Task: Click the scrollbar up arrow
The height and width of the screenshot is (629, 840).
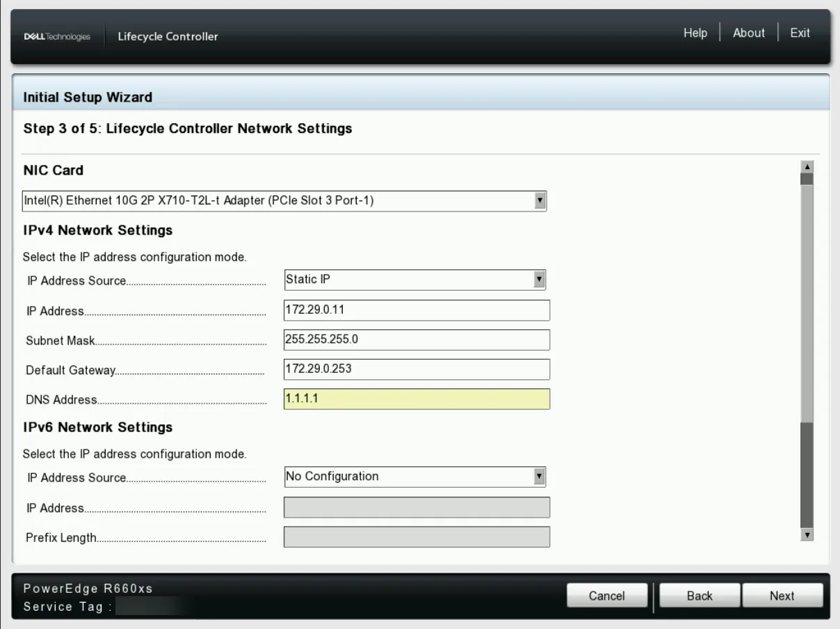Action: coord(807,167)
